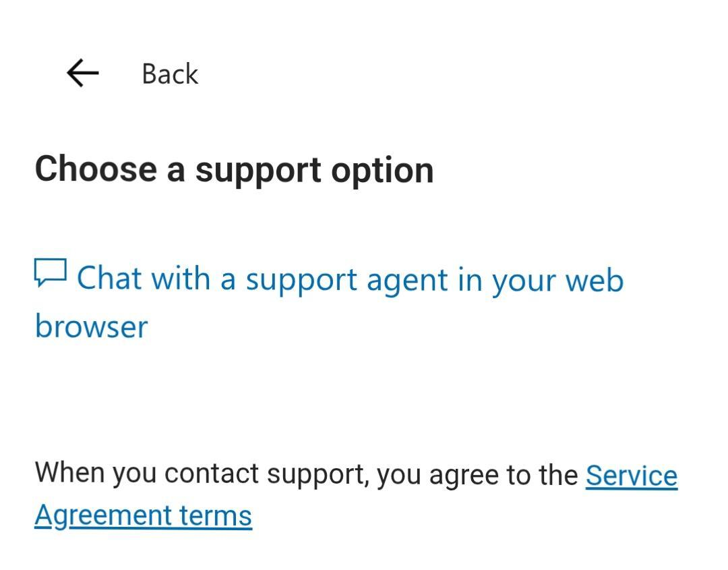
Task: Click the word "browser" in chat link
Action: tap(92, 326)
